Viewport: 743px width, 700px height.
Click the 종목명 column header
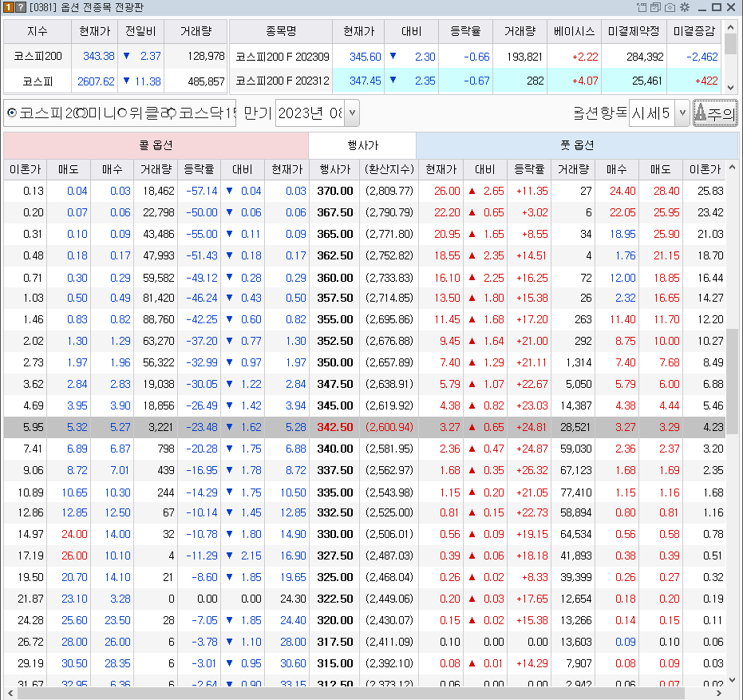(281, 31)
